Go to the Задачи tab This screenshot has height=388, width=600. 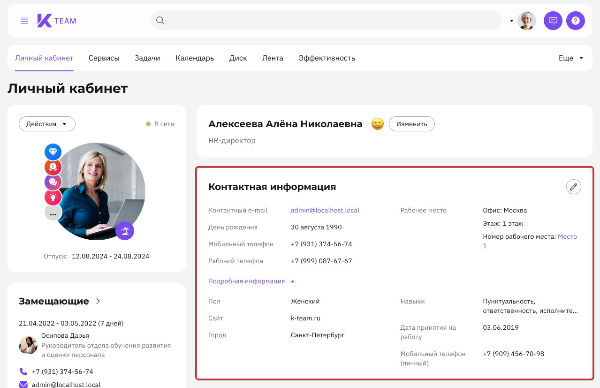[x=147, y=58]
